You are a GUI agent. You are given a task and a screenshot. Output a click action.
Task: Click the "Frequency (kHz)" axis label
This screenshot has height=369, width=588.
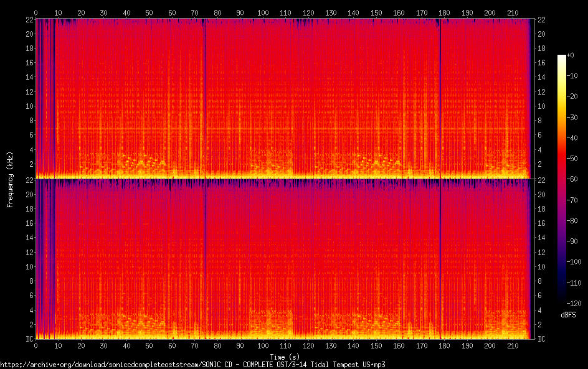point(10,179)
